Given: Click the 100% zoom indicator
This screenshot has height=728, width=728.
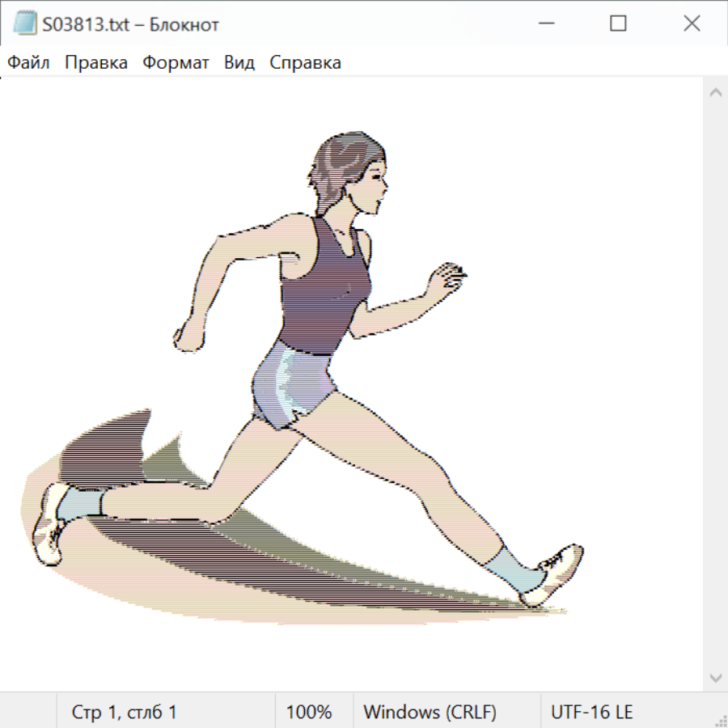Looking at the screenshot, I should click(309, 713).
